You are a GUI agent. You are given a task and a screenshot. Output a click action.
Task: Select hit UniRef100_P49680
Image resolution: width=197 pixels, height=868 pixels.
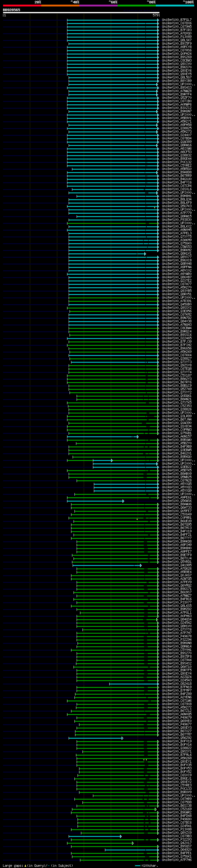point(176,819)
